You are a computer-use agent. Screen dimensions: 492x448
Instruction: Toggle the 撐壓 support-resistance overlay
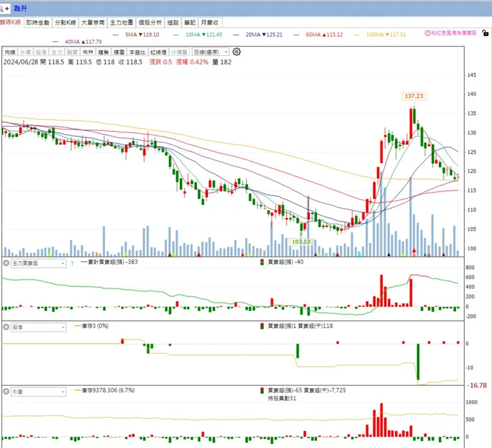[119, 52]
